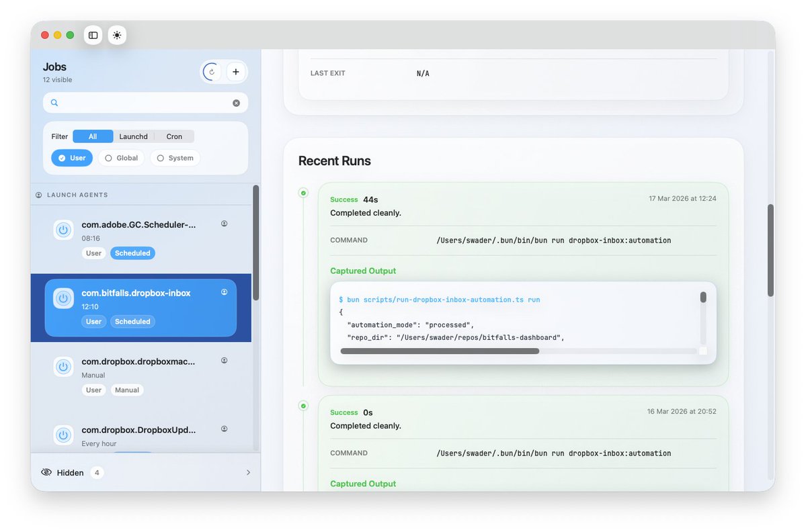The width and height of the screenshot is (806, 532).
Task: Enable the Global scope filter
Action: [121, 158]
